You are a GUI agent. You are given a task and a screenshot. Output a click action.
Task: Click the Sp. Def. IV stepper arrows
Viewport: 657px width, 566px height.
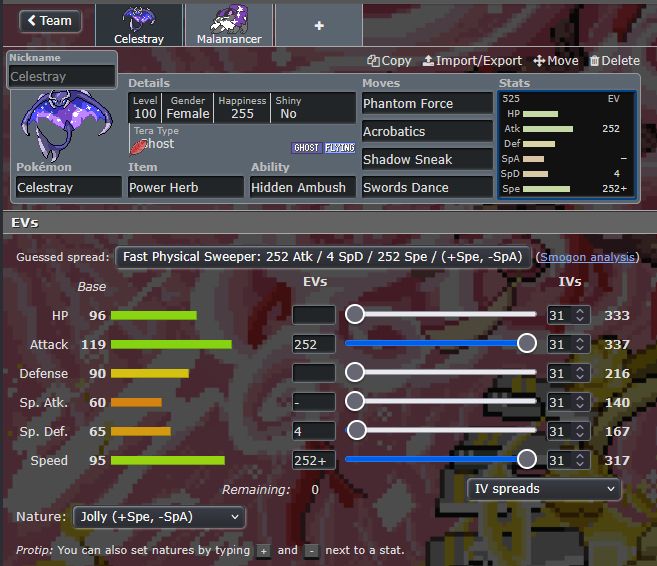pos(580,431)
